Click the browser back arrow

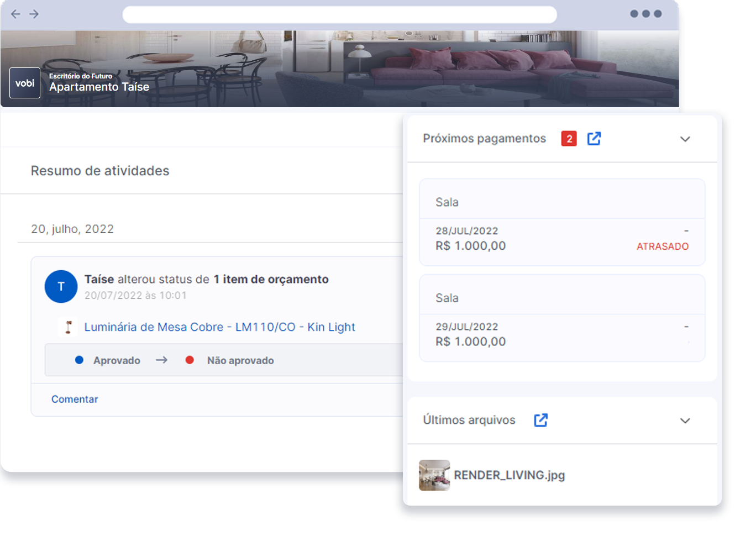(15, 14)
